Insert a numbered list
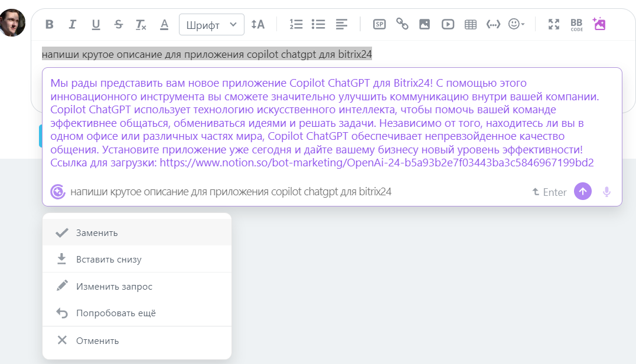 click(x=296, y=24)
